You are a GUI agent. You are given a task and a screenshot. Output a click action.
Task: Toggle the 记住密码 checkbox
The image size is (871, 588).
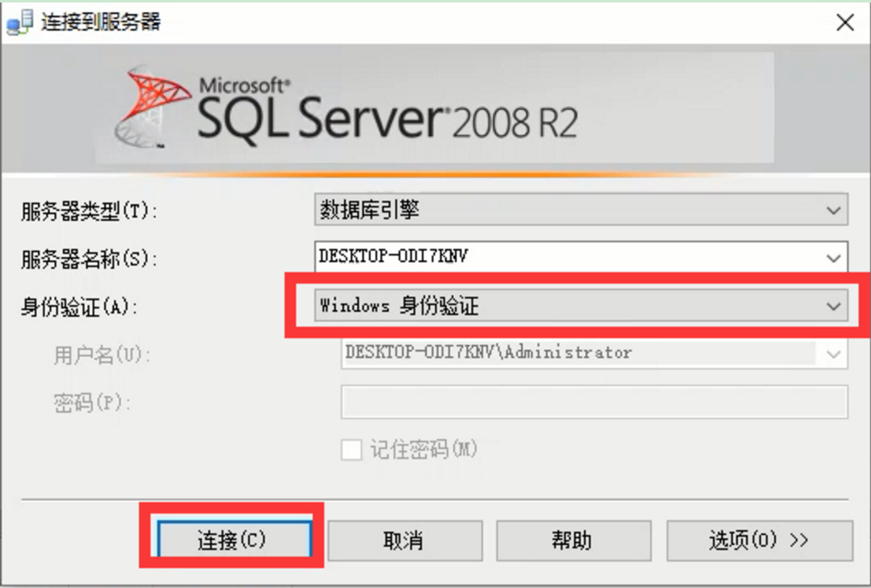(x=351, y=449)
